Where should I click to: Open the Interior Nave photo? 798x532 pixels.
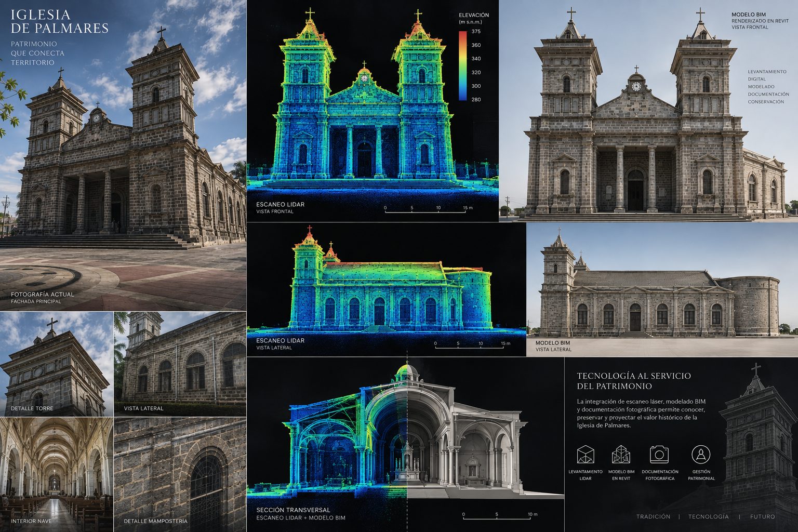(x=57, y=474)
